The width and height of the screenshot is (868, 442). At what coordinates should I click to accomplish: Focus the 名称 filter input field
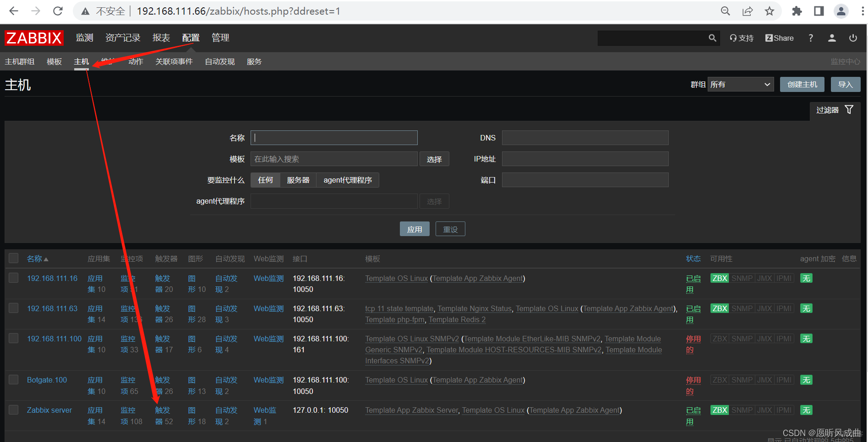[x=334, y=138]
